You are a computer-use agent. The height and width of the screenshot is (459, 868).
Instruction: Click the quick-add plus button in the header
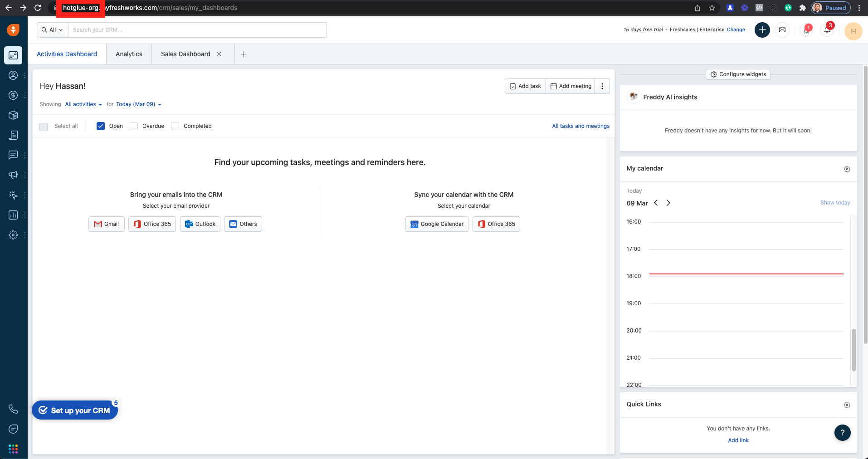click(762, 30)
